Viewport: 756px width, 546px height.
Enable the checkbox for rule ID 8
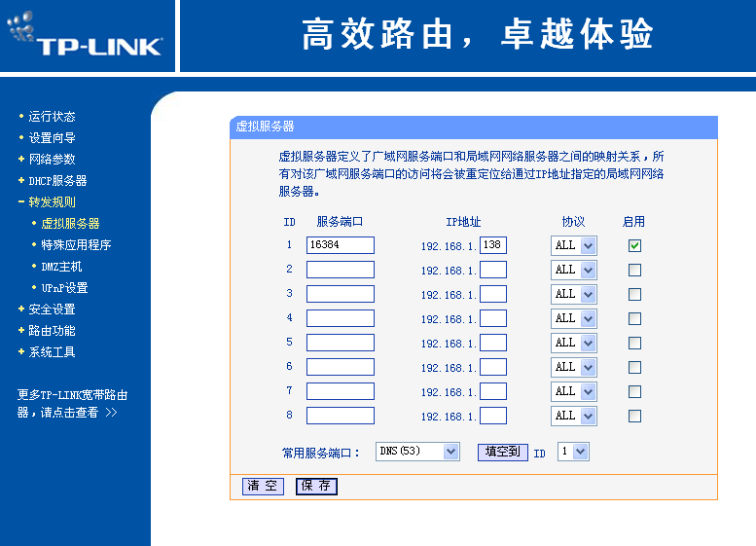point(634,416)
